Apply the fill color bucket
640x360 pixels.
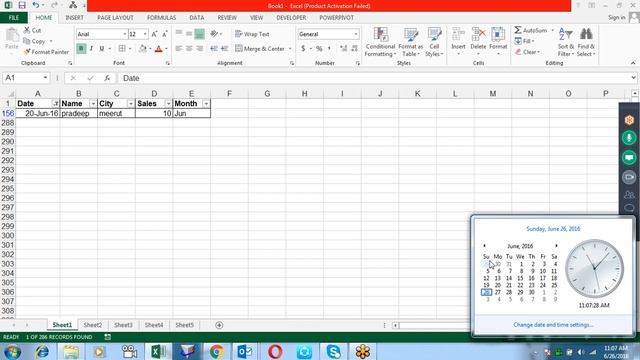point(142,49)
